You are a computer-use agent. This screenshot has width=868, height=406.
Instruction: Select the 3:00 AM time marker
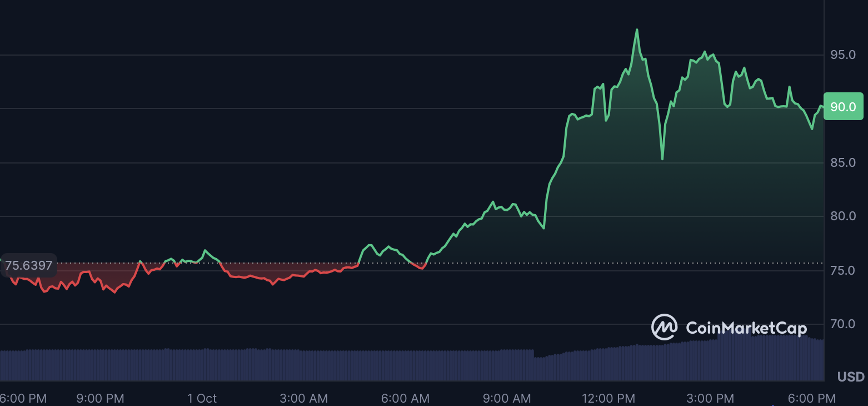pyautogui.click(x=303, y=398)
